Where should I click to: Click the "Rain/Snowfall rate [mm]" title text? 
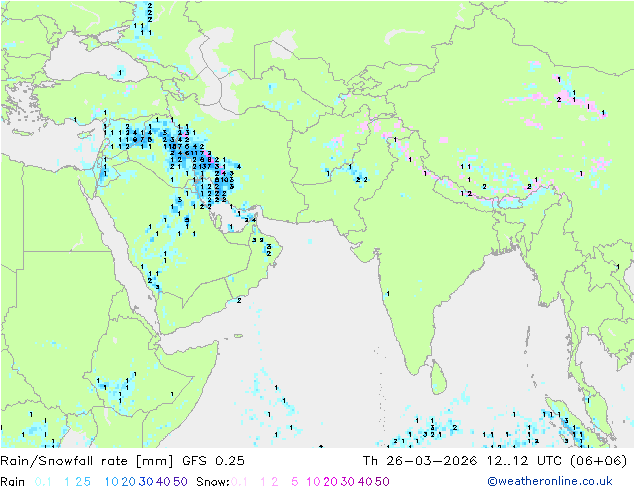(87, 461)
